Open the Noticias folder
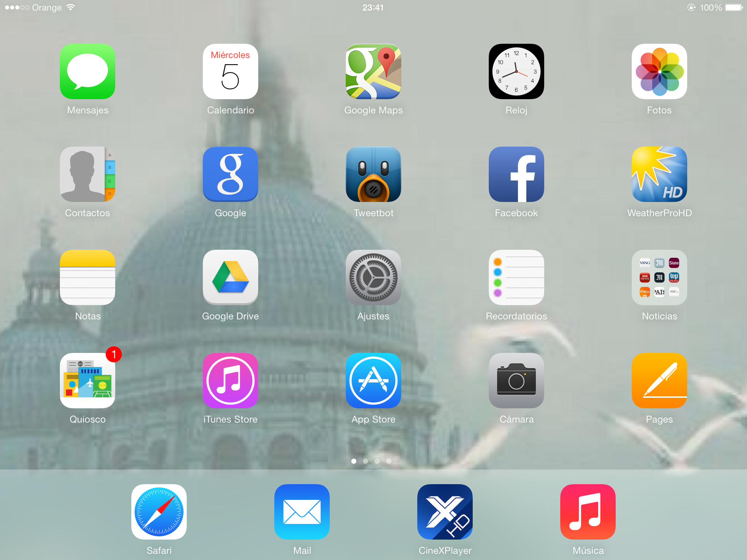Screen dimensions: 747x560 (659, 277)
